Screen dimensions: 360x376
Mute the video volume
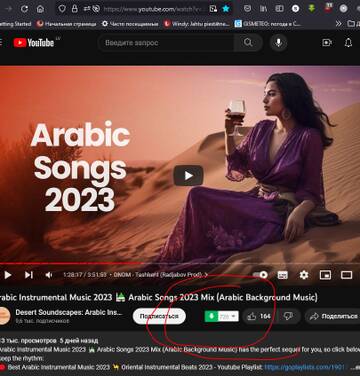(x=49, y=275)
